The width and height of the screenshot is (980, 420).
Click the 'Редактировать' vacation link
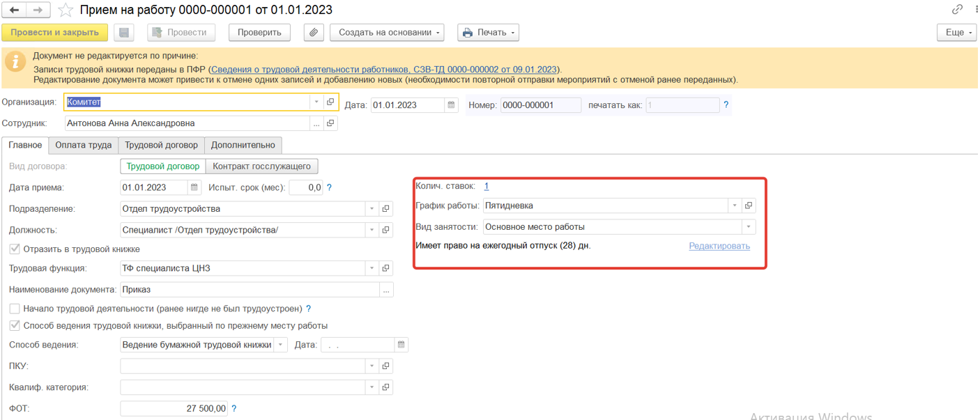pos(719,246)
